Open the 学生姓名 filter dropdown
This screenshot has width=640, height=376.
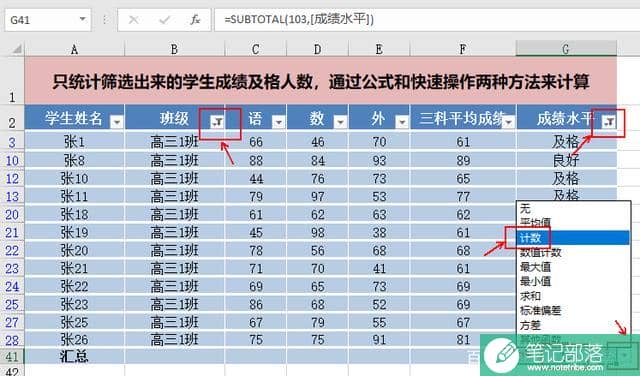(117, 122)
